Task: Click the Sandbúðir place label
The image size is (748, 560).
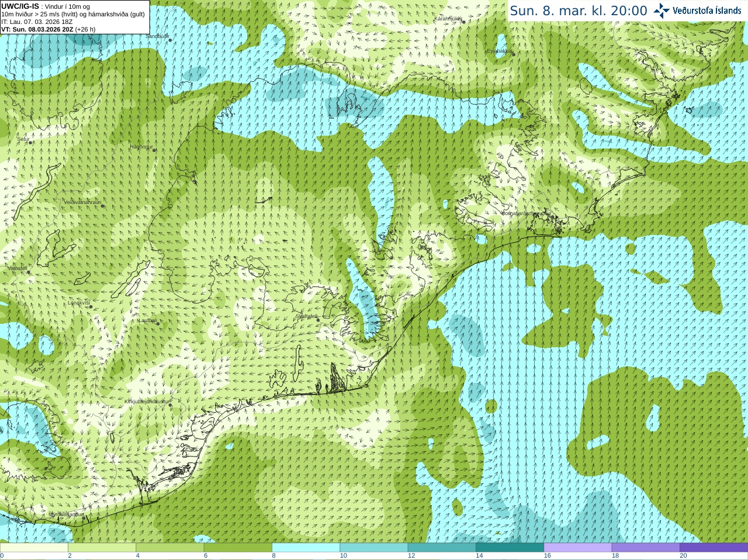Action: coord(157,36)
